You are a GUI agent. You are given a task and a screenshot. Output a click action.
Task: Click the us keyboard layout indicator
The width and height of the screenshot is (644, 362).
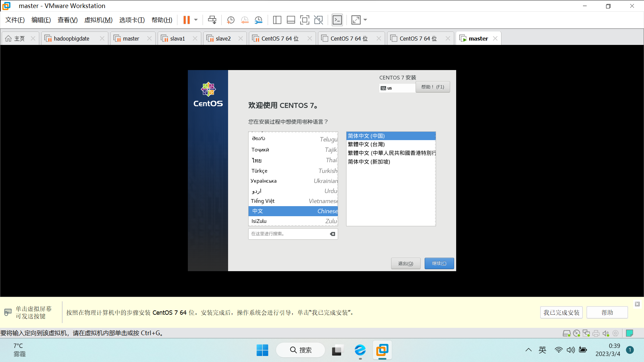click(397, 88)
